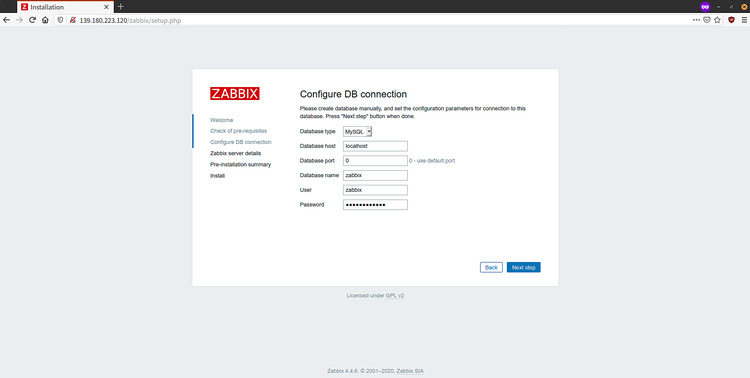Screen dimensions: 750x378
Task: Open the Zabbix SIA footer link
Action: click(410, 371)
